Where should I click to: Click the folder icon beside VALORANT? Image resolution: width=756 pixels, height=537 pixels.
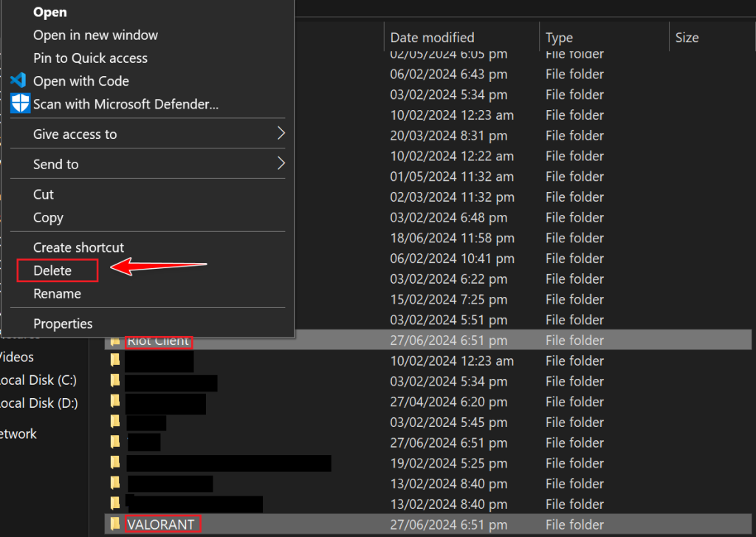tap(114, 524)
